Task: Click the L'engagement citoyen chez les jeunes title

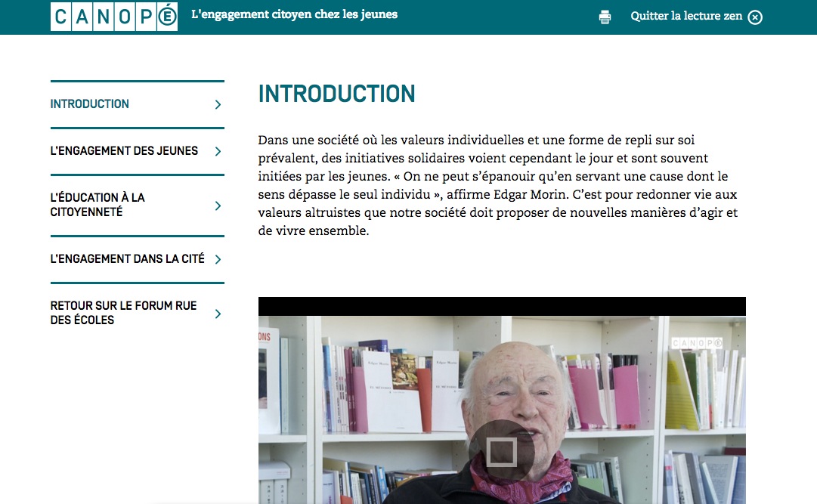Action: click(295, 14)
